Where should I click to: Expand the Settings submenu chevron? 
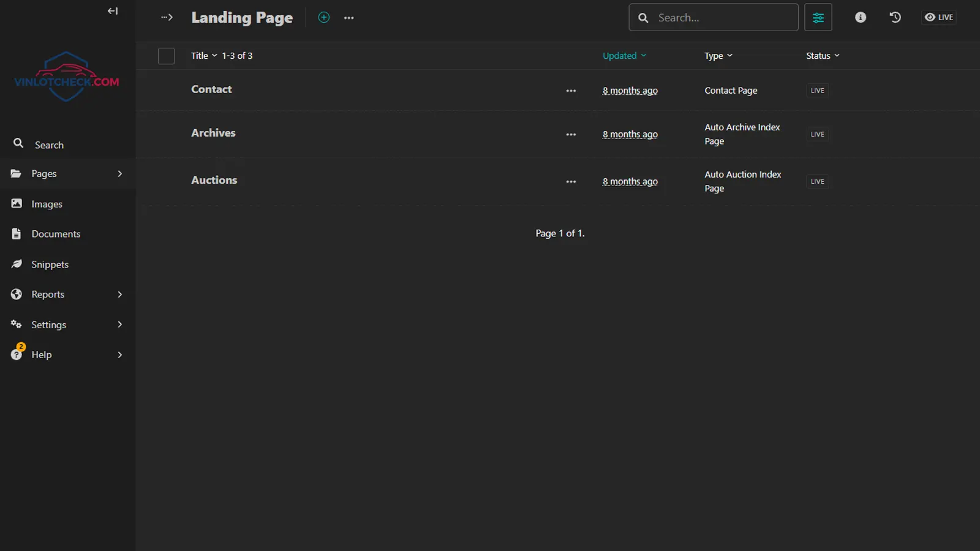coord(119,324)
